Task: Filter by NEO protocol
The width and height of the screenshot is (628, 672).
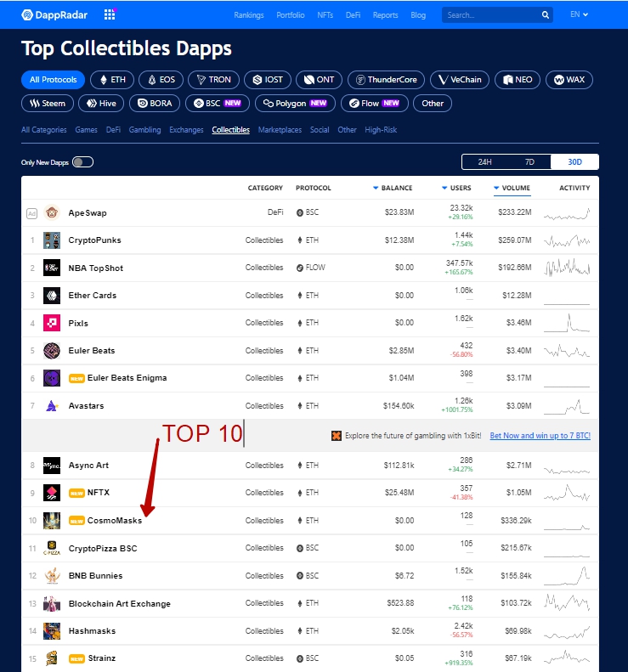Action: coord(518,80)
